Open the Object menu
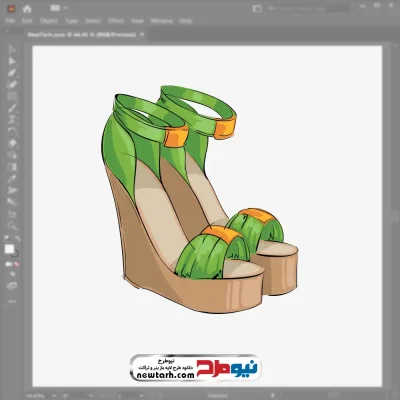Screen dimensions: 400x400 click(49, 21)
